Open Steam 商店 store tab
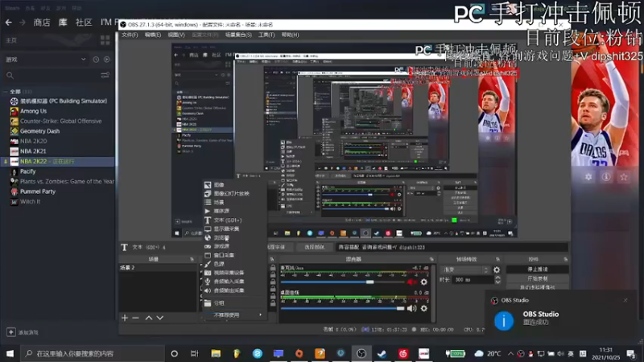 pos(42,23)
